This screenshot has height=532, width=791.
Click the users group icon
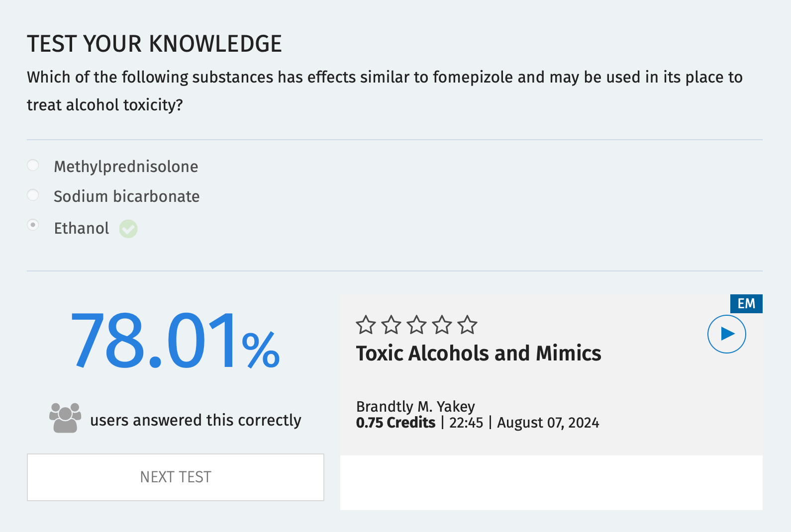click(x=65, y=418)
